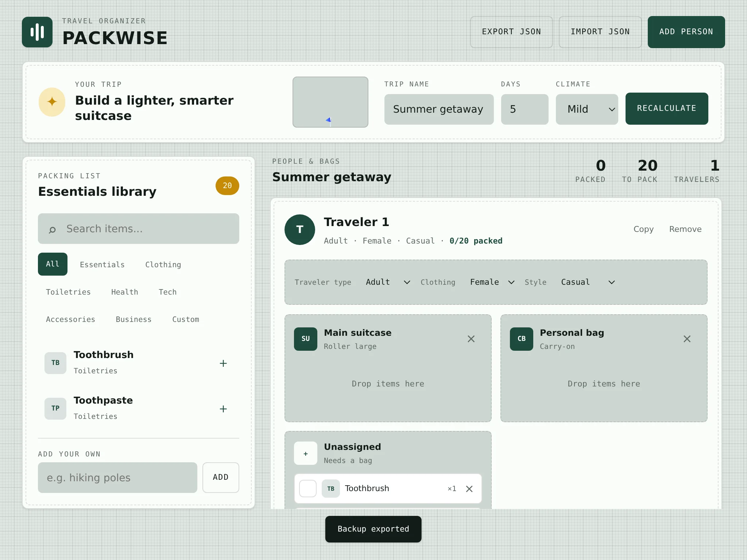Click TB badge in Unassigned Toothbrush row

pos(331,489)
